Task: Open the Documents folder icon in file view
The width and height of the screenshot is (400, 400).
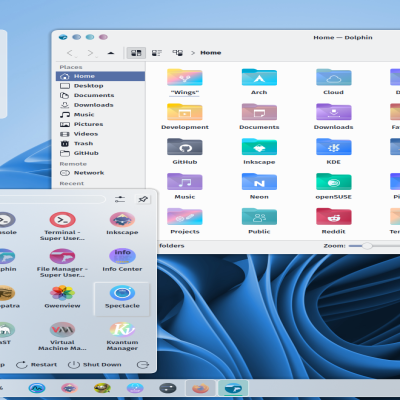Action: point(259,112)
